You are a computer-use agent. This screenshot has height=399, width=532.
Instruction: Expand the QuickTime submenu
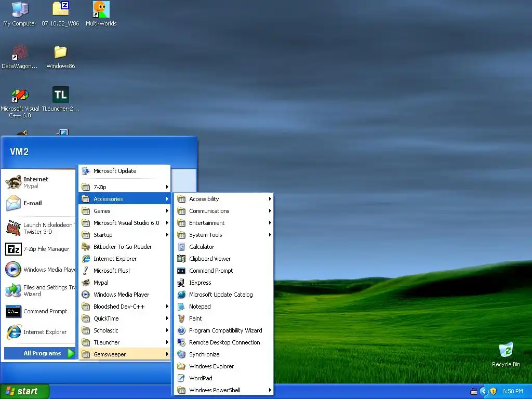coord(125,318)
